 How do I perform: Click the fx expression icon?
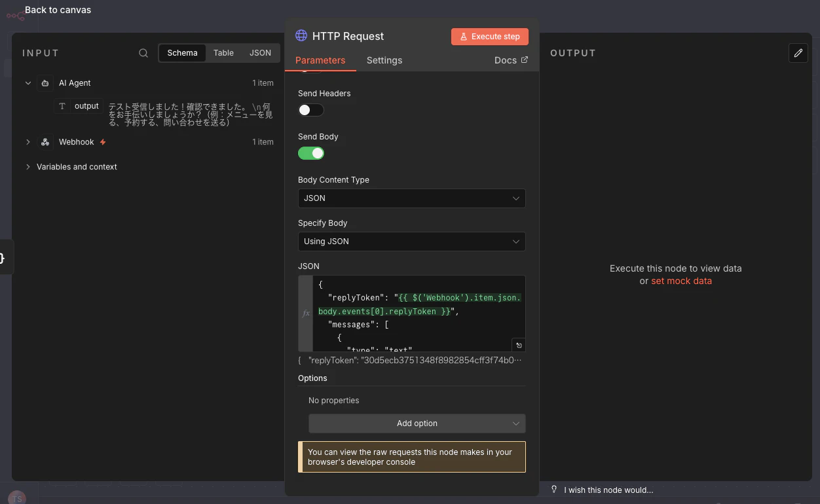tap(306, 314)
